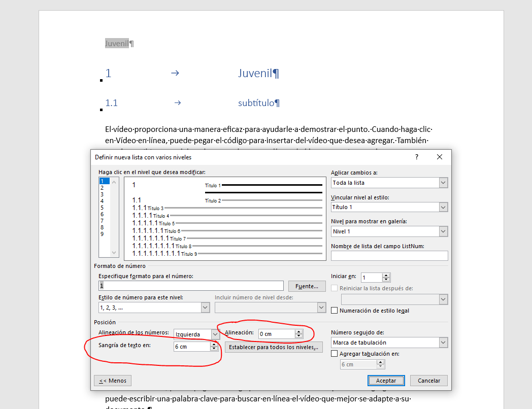Click the number format input field
The image size is (532, 409).
(x=191, y=286)
